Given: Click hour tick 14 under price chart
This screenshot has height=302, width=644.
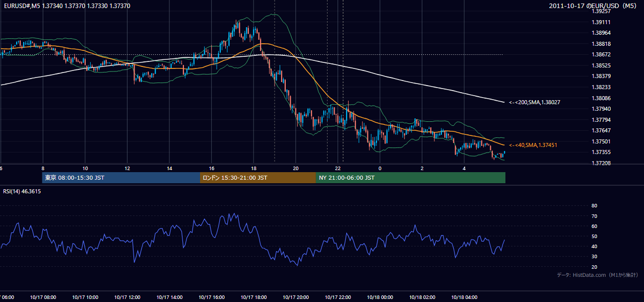Looking at the screenshot, I should 169,169.
